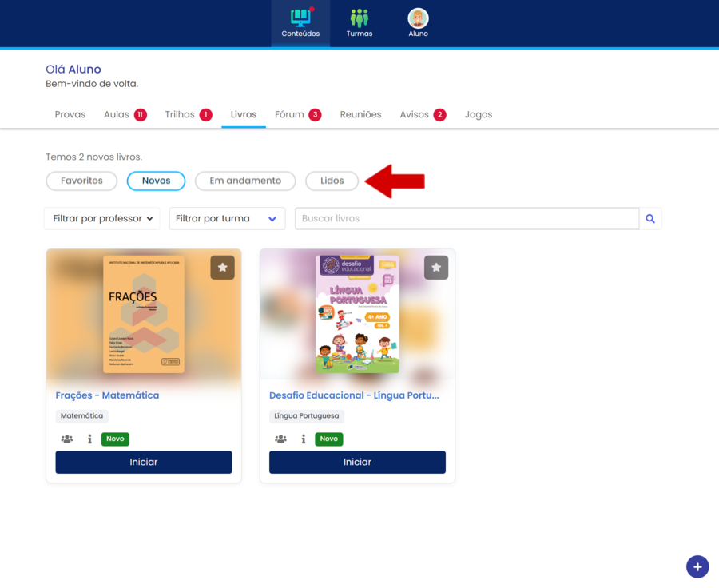Screen dimensions: 719x588
Task: Open the Conteúdos icon in top bar
Action: point(300,18)
